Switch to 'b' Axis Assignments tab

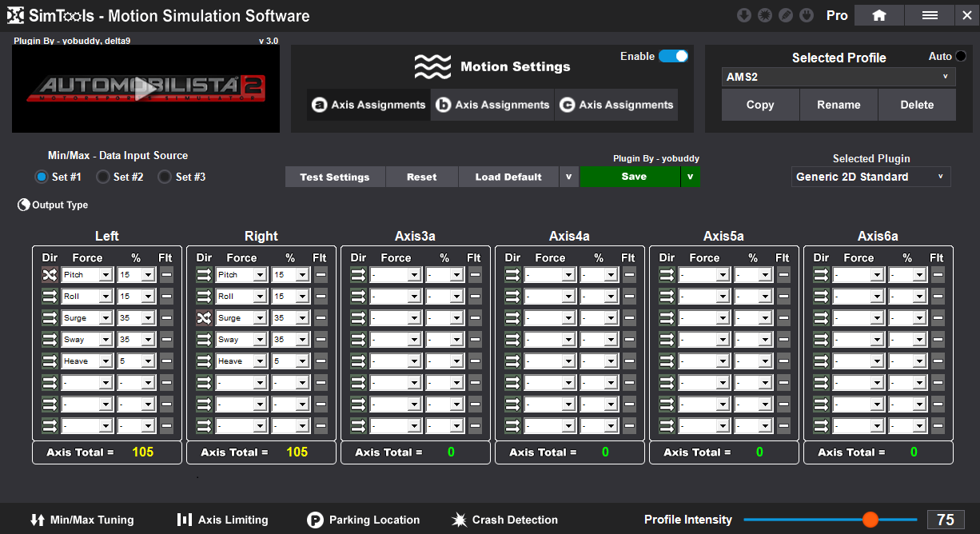492,105
